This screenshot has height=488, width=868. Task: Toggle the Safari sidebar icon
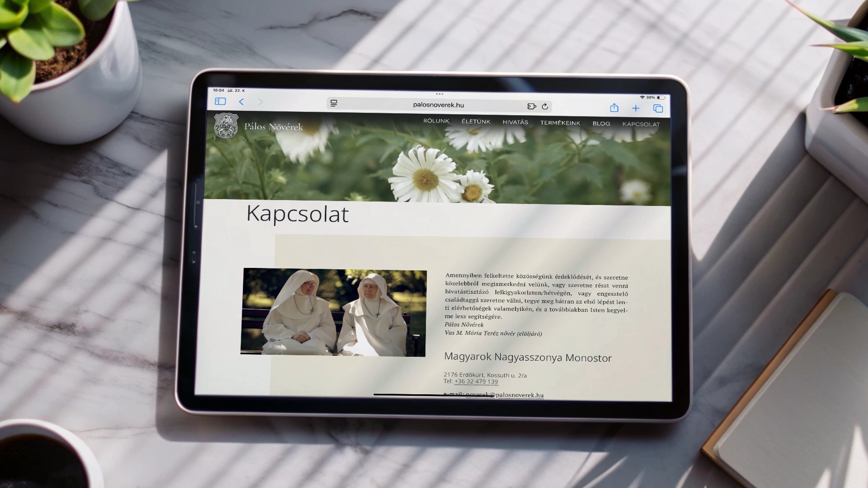220,102
